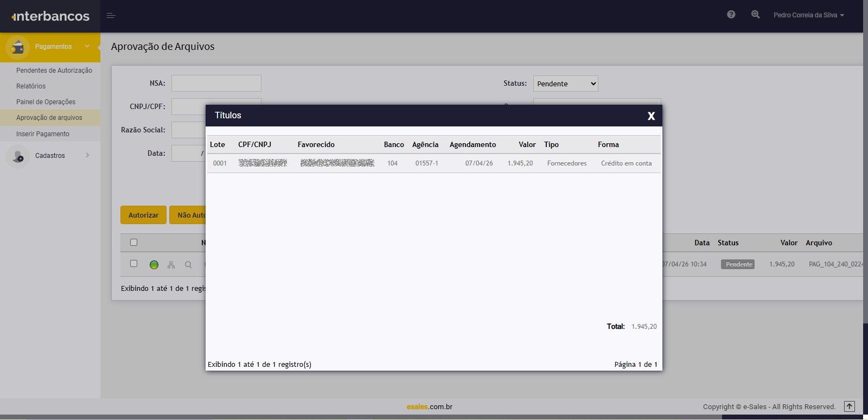Open the help question mark icon
The image size is (868, 420).
(x=731, y=15)
